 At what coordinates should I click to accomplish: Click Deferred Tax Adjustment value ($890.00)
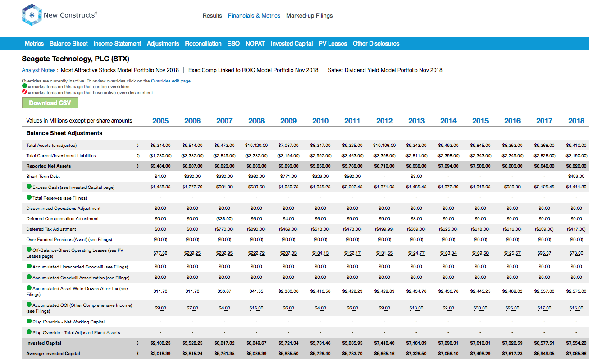(256, 229)
